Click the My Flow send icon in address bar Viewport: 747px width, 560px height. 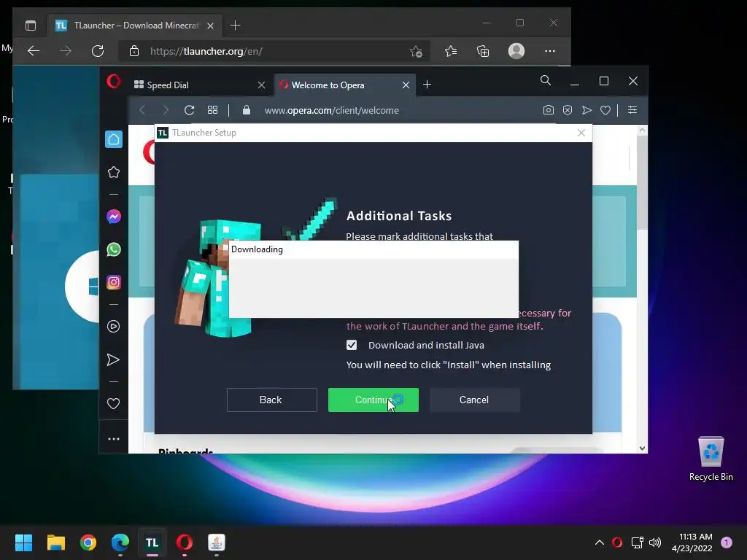[587, 111]
